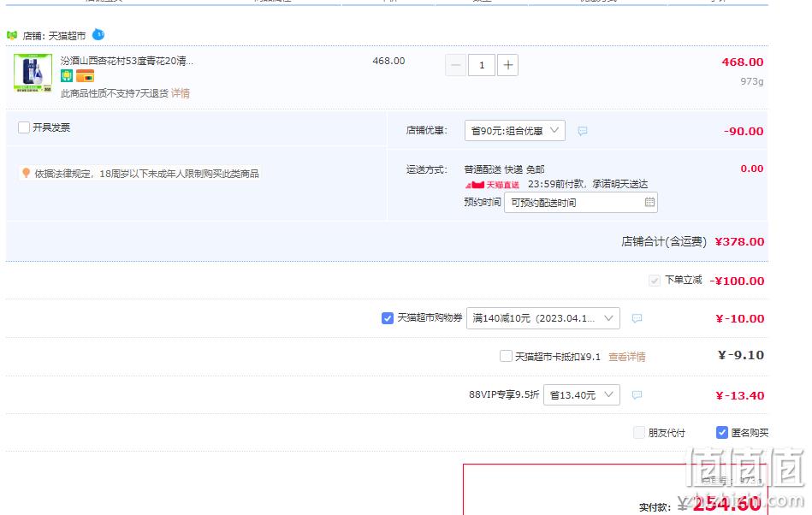This screenshot has width=812, height=515.
Task: Click the comment icon beside shop discount dropdown
Action: tap(583, 131)
